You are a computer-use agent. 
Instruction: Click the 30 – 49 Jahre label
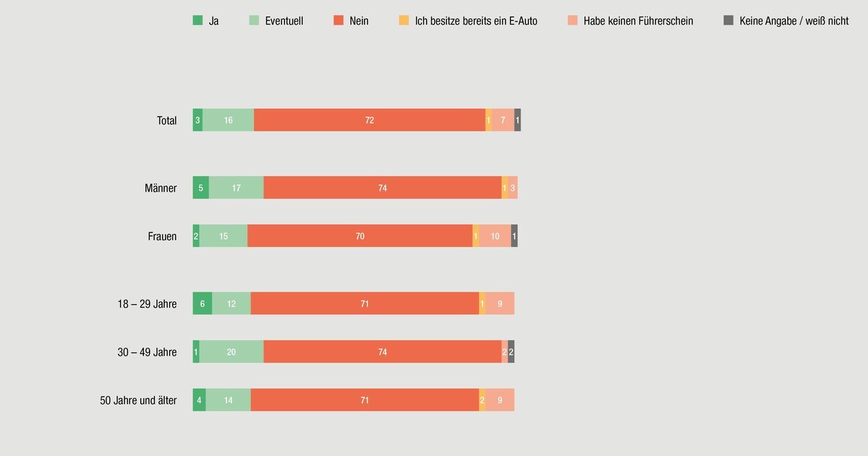click(147, 352)
